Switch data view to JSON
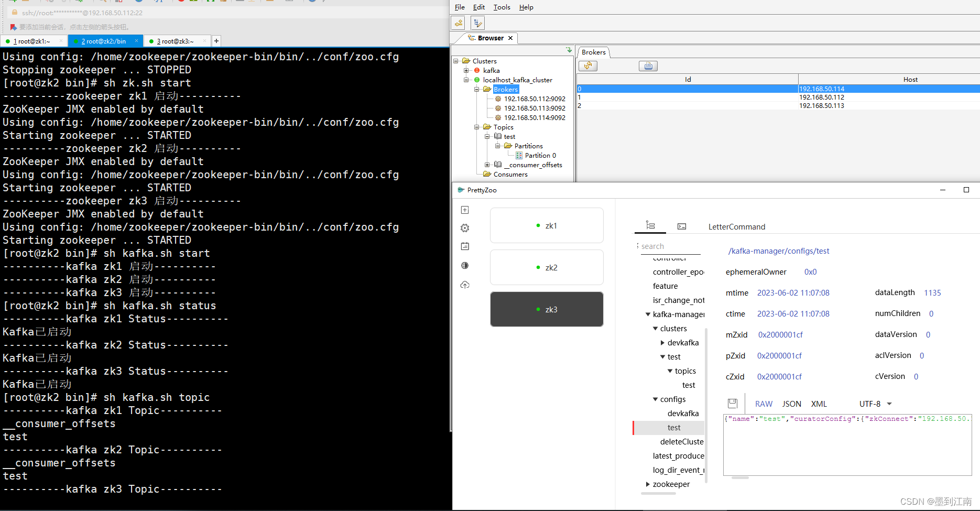The width and height of the screenshot is (980, 511). 792,404
